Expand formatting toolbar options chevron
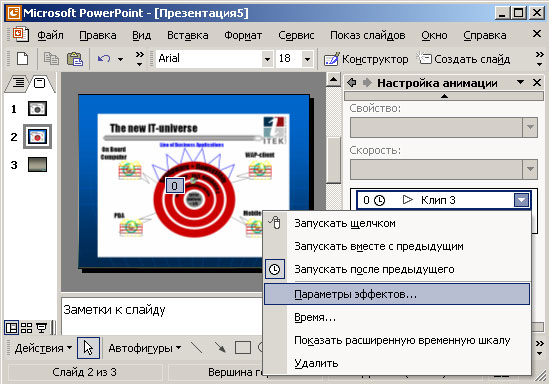The width and height of the screenshot is (549, 384). (x=540, y=58)
